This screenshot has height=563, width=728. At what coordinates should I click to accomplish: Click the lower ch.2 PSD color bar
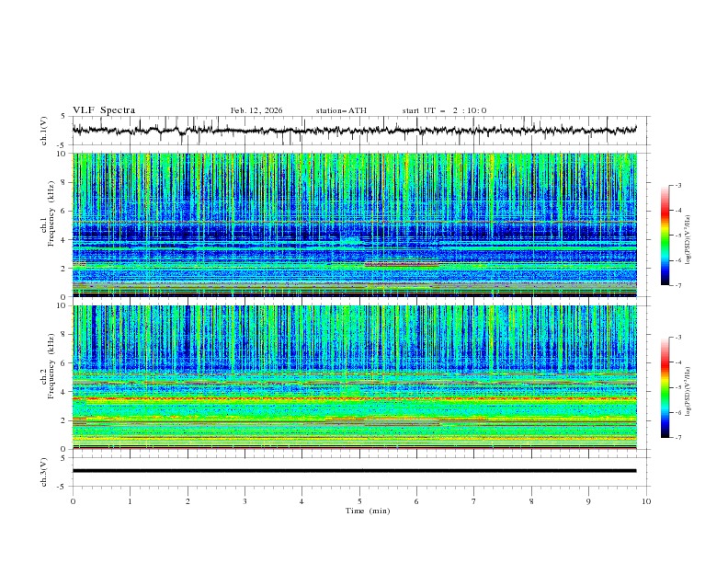(665, 387)
